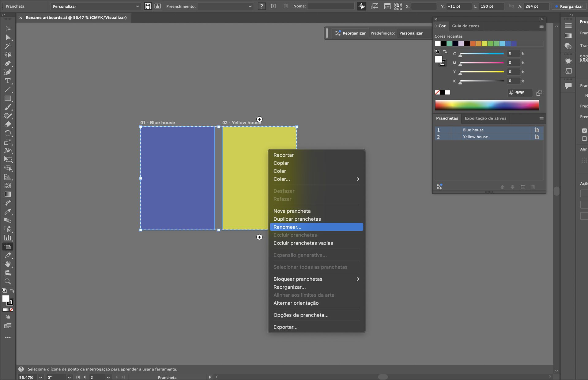Expand the Preenchimento dropdown
The width and height of the screenshot is (588, 380).
click(x=225, y=6)
